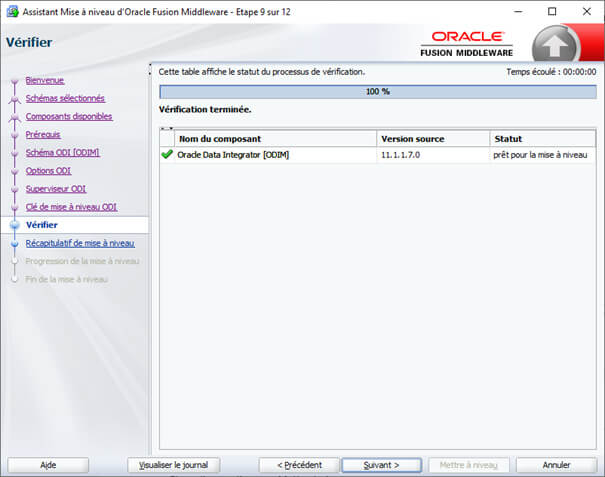
Task: Sort by Version source column header
Action: (433, 139)
